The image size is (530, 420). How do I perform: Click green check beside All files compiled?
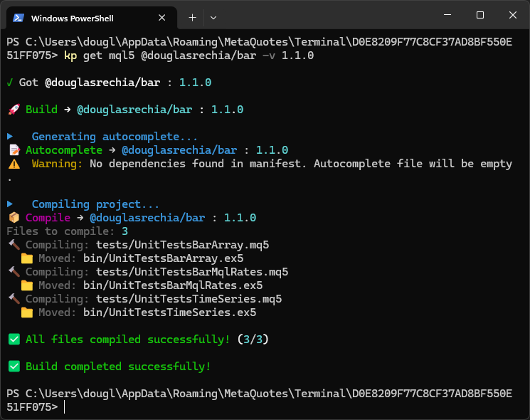[x=14, y=340]
